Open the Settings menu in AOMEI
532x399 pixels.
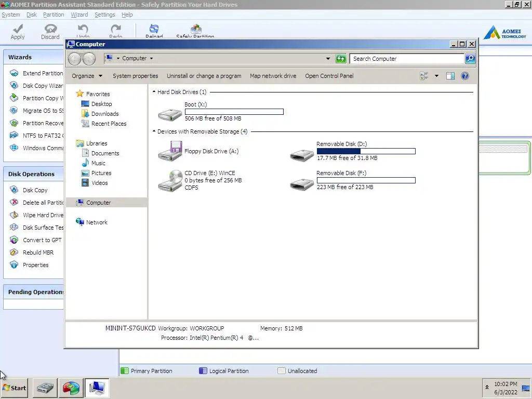[x=105, y=15]
